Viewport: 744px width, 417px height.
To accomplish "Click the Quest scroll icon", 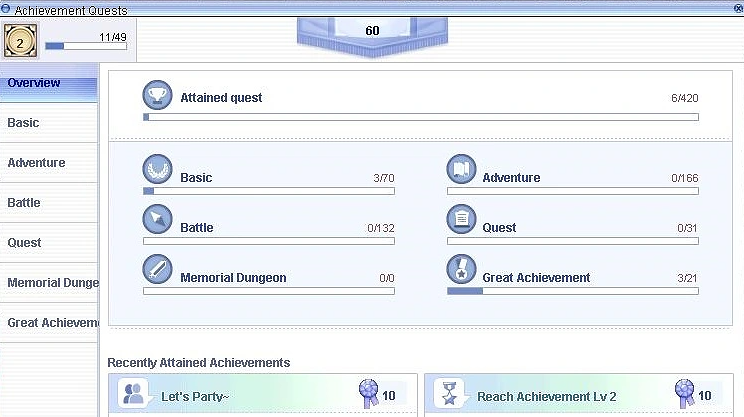I will 461,220.
